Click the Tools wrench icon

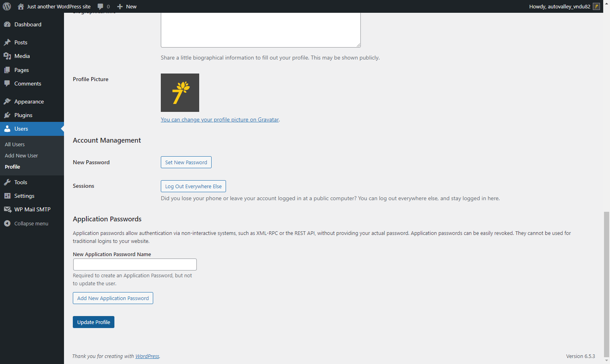pyautogui.click(x=7, y=182)
